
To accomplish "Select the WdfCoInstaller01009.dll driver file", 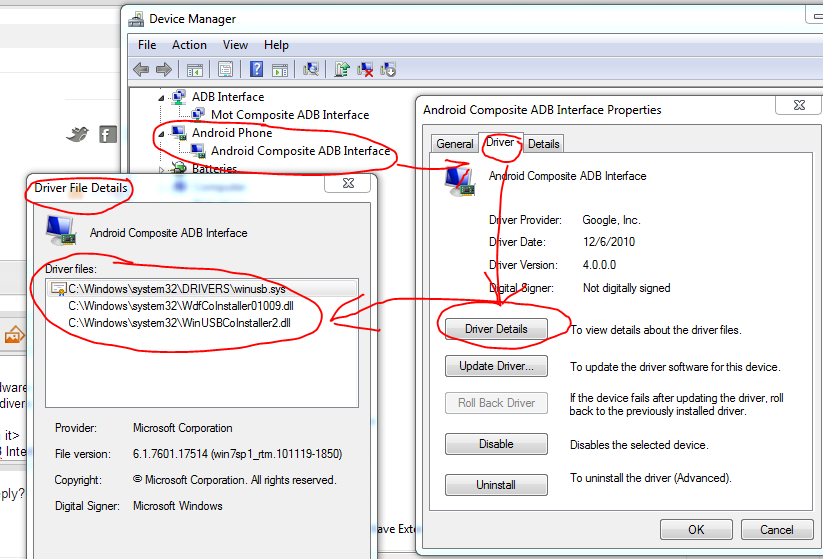I will (181, 305).
